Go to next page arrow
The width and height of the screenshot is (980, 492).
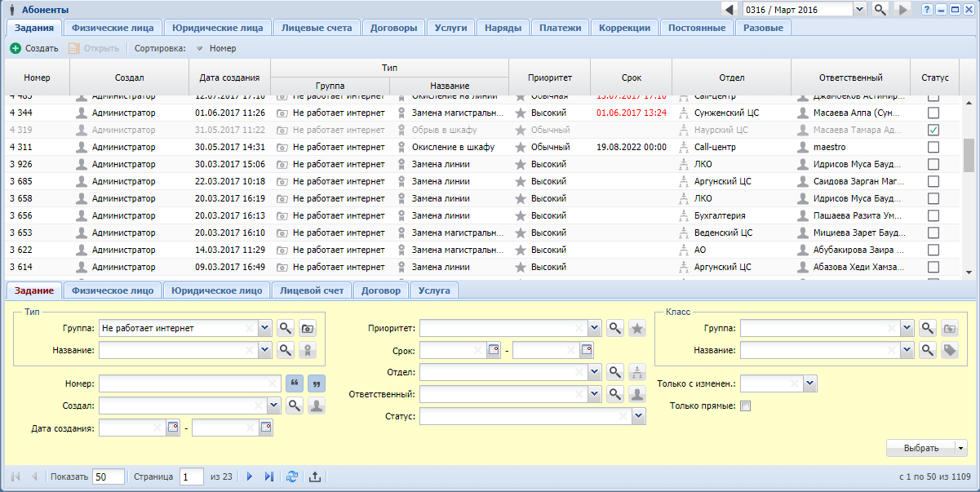(250, 476)
